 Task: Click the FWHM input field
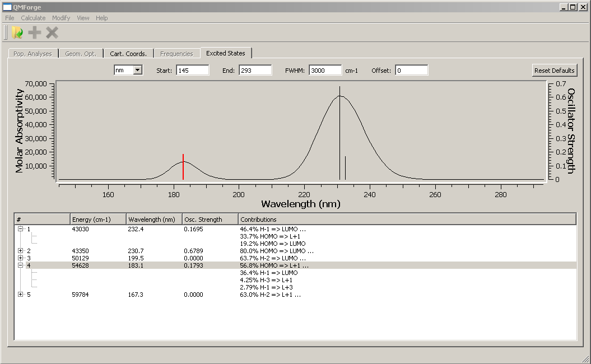coord(325,70)
